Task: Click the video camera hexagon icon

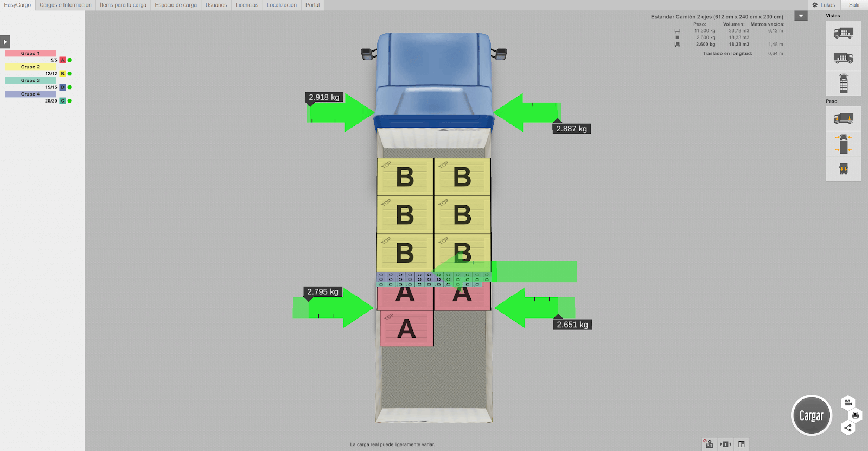Action: pos(848,403)
